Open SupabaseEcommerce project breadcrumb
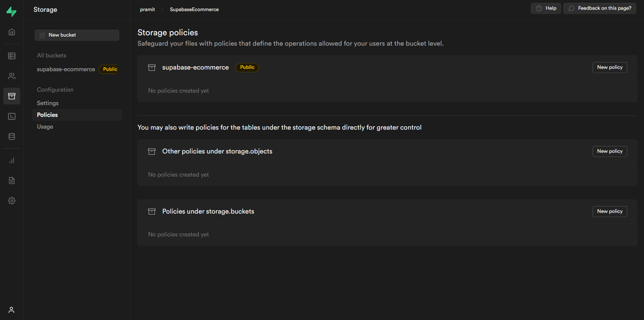The image size is (644, 320). [x=194, y=9]
